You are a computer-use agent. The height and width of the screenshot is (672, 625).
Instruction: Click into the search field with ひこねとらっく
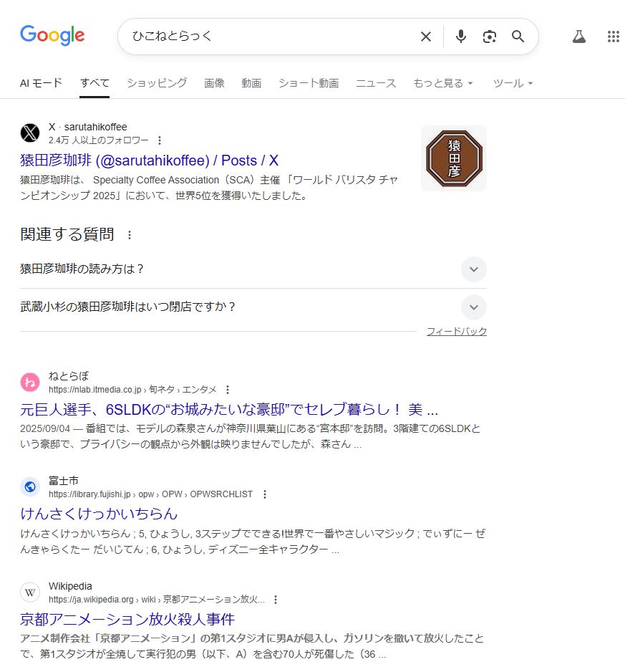(270, 37)
